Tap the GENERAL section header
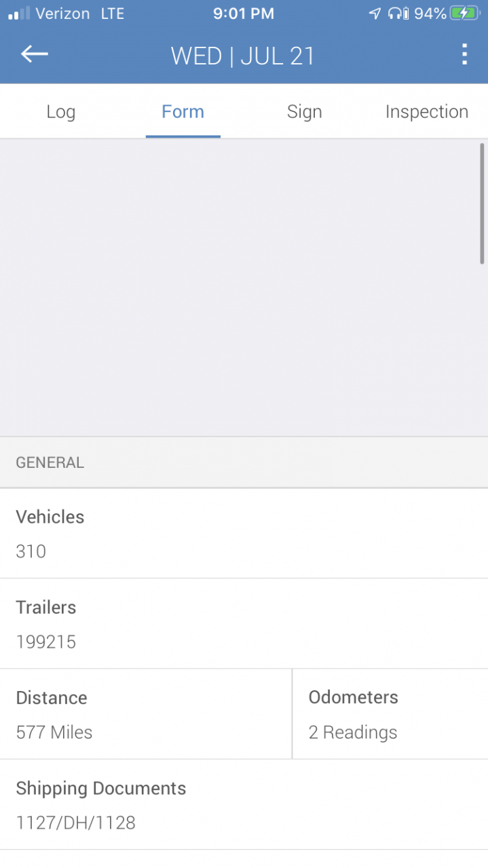 click(x=244, y=462)
